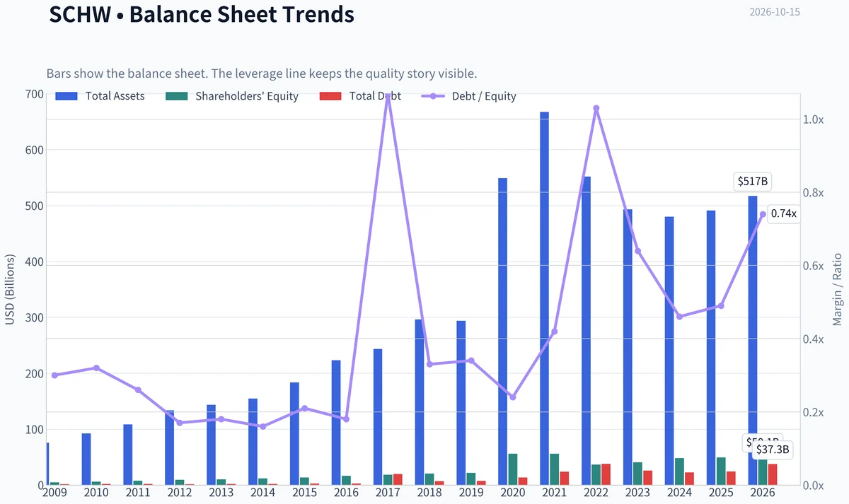Click the 2015 x-axis year label
Viewport: 849px width, 504px height.
click(304, 492)
